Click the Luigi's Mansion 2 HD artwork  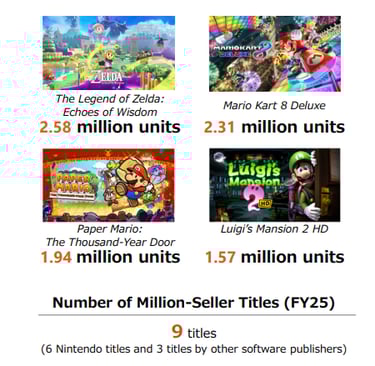[x=275, y=185]
